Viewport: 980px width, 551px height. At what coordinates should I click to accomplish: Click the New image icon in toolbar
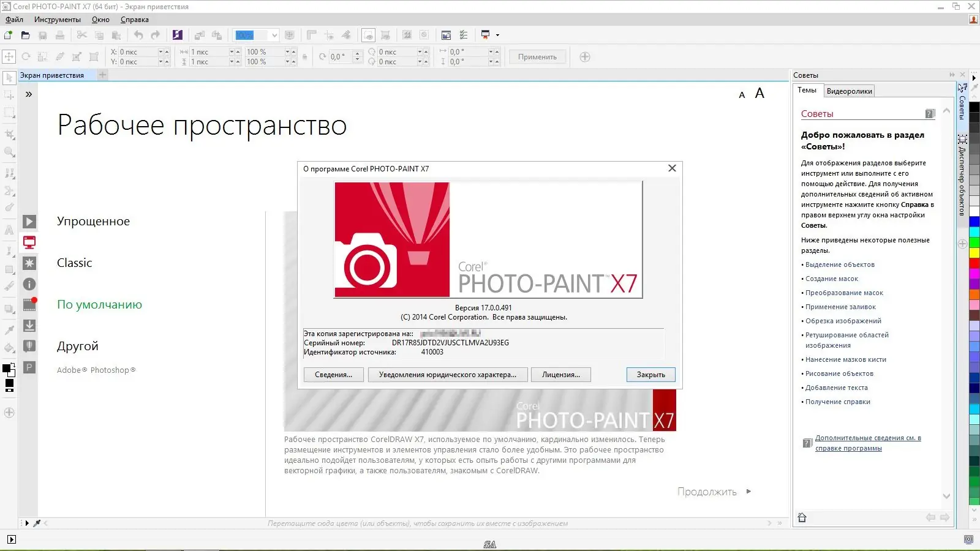tap(9, 35)
